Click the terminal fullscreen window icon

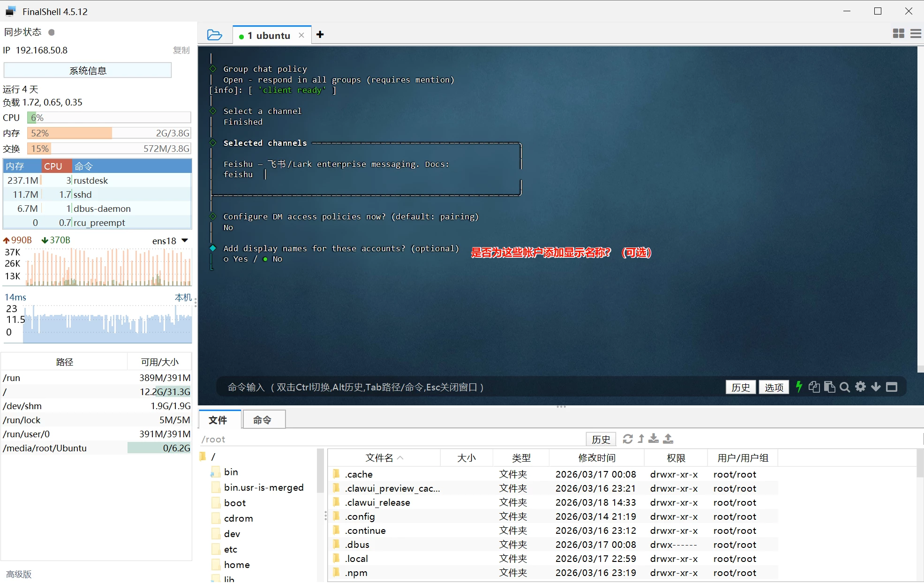tap(892, 387)
